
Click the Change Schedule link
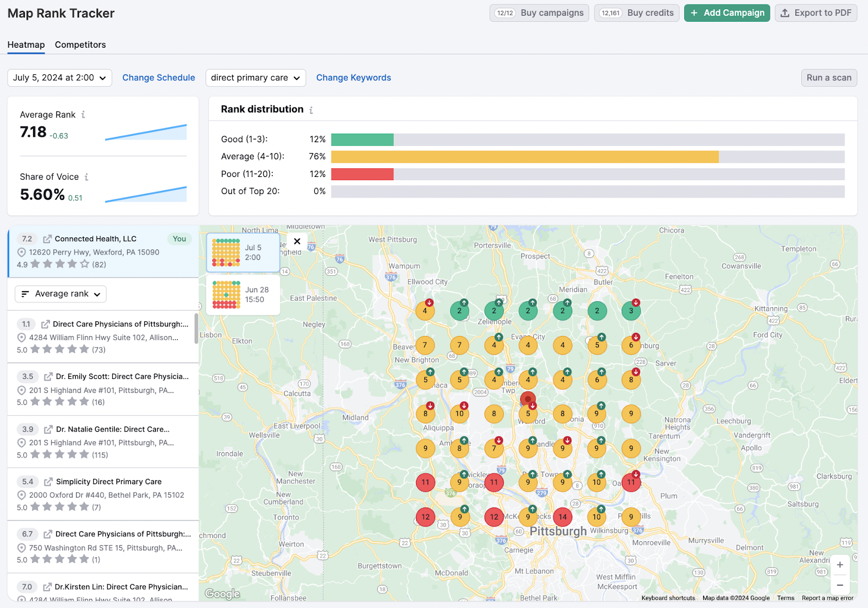pyautogui.click(x=158, y=78)
